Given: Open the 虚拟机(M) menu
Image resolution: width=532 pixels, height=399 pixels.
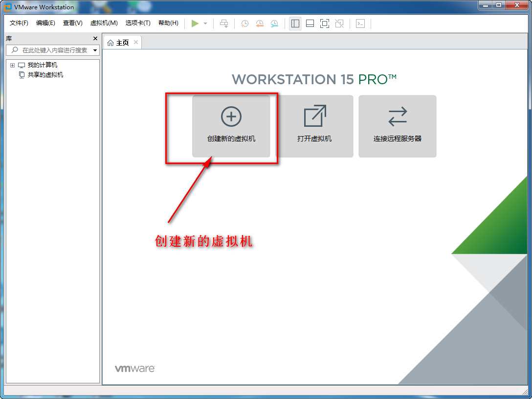Looking at the screenshot, I should 104,23.
